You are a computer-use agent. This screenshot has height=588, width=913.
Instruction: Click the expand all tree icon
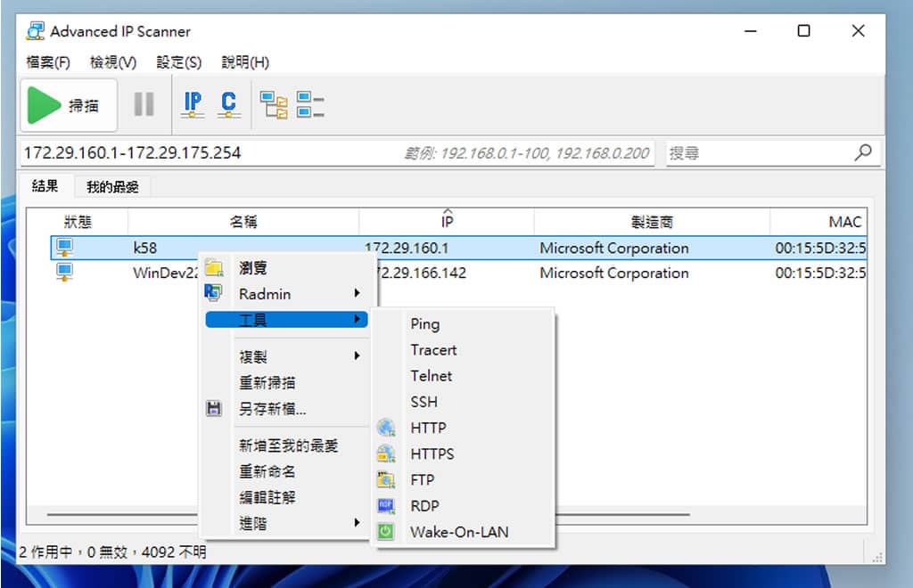(x=274, y=104)
